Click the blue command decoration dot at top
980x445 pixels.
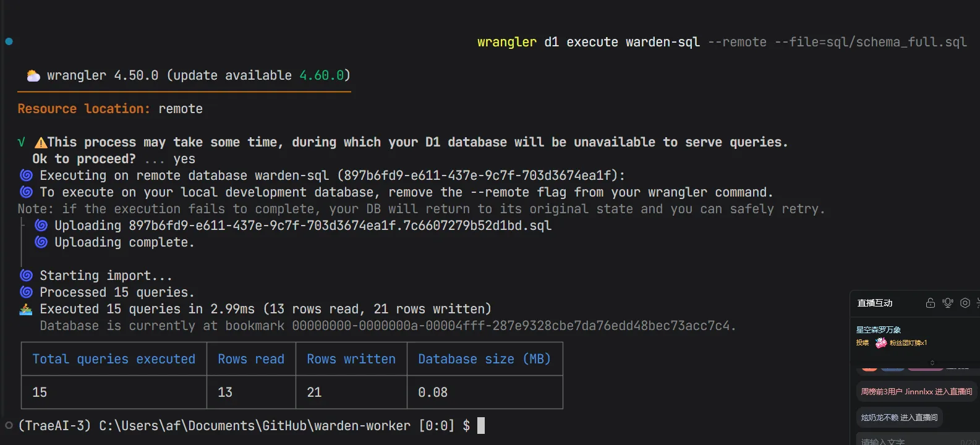click(x=9, y=41)
